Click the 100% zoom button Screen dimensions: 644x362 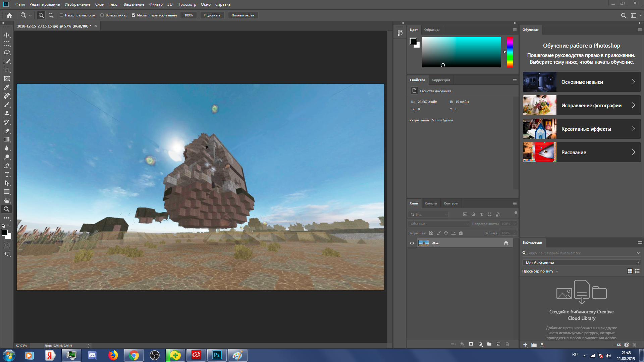click(189, 15)
